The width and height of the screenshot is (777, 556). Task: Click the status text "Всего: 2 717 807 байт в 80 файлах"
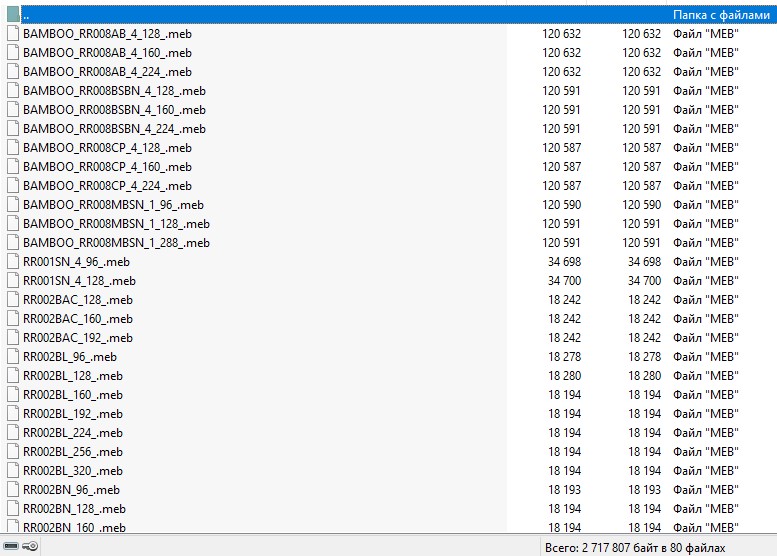[635, 548]
